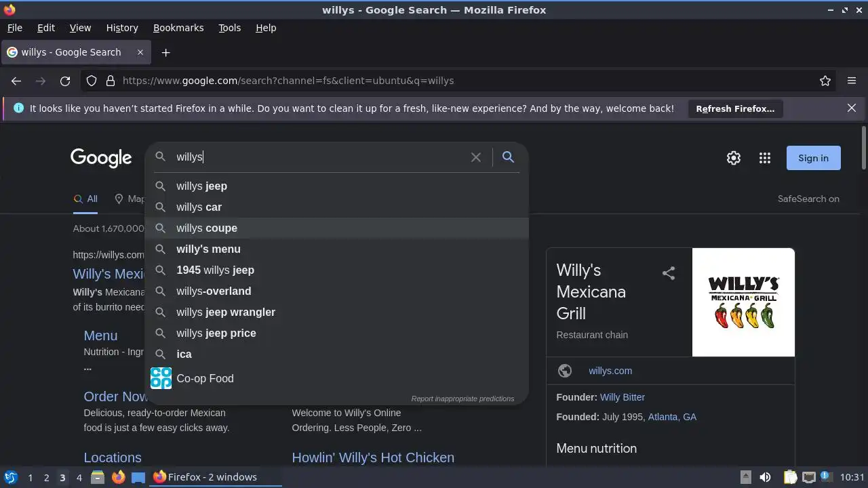Select suggestion ica
The width and height of the screenshot is (868, 488).
336,354
